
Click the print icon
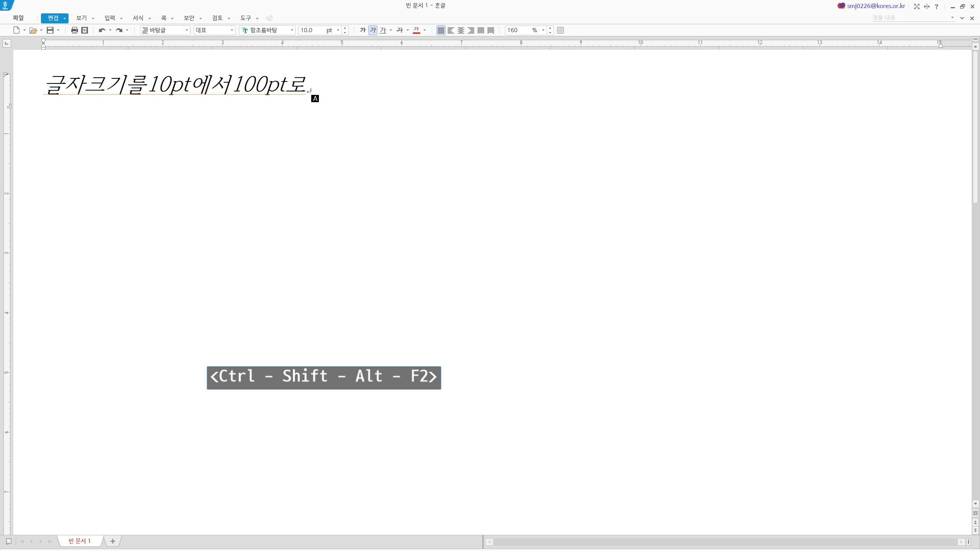tap(74, 30)
